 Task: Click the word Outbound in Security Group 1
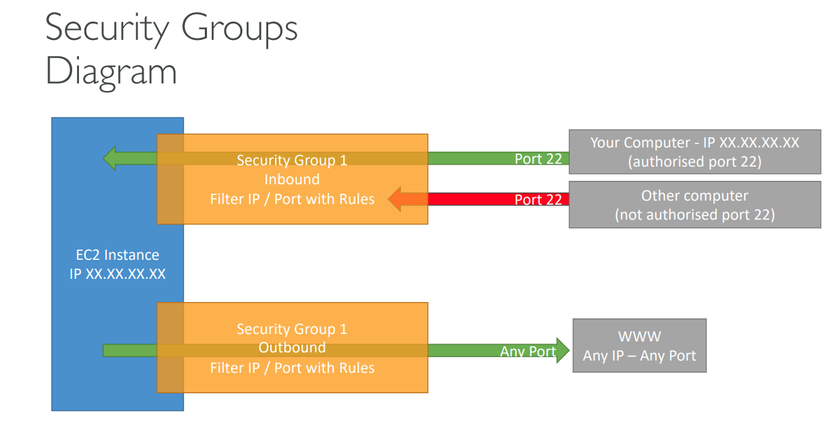pyautogui.click(x=292, y=348)
